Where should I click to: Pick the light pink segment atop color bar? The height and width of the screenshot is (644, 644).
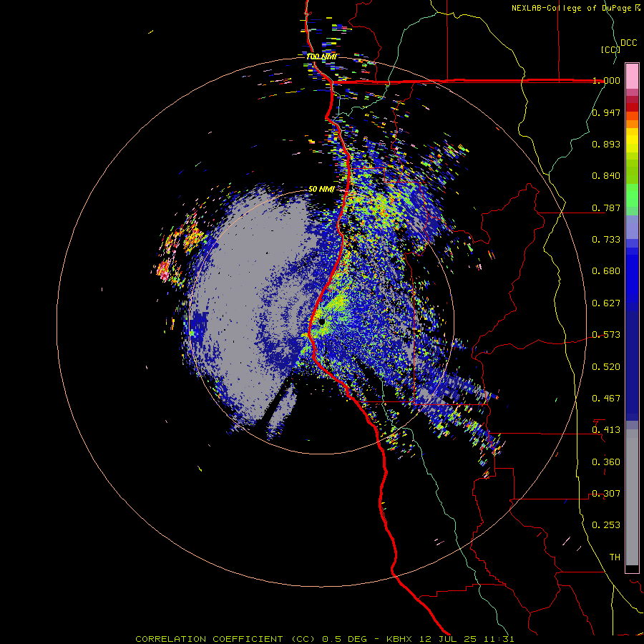click(632, 76)
